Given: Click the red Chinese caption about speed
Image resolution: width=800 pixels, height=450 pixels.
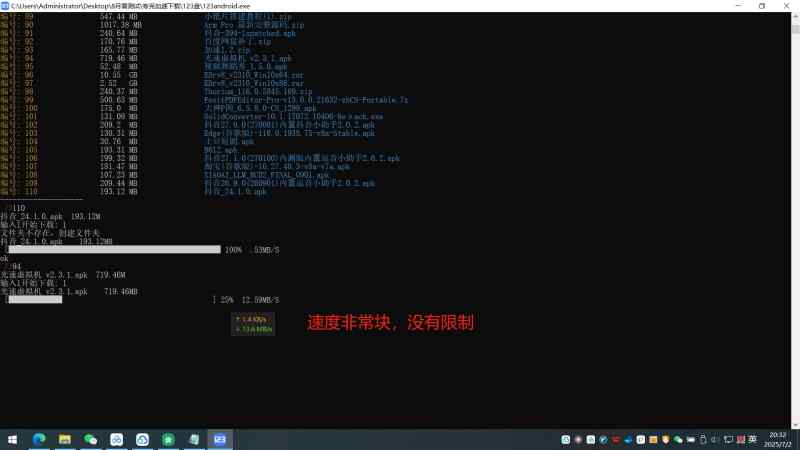Looking at the screenshot, I should [x=390, y=322].
